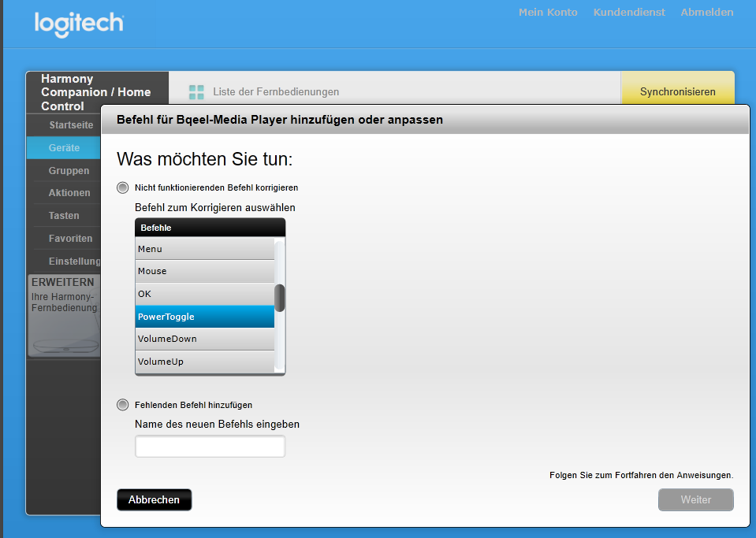This screenshot has width=756, height=538.
Task: Open Liste der Fernbedienungen
Action: 276,92
